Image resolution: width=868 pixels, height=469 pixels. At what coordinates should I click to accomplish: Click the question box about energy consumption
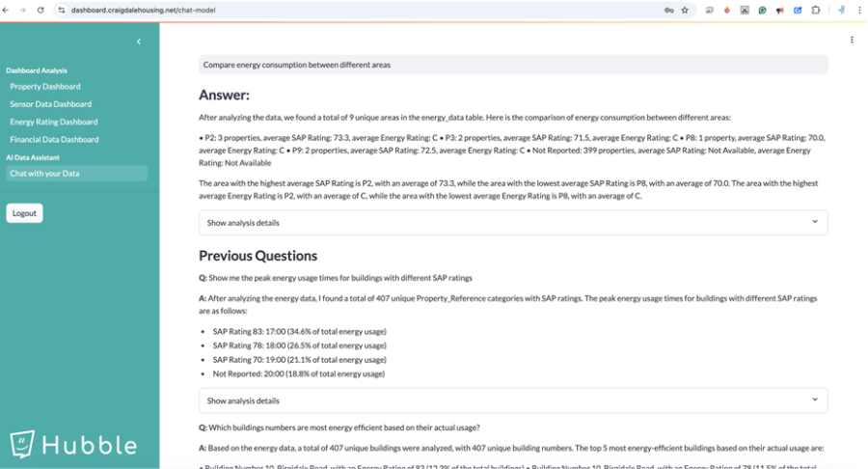tap(513, 65)
